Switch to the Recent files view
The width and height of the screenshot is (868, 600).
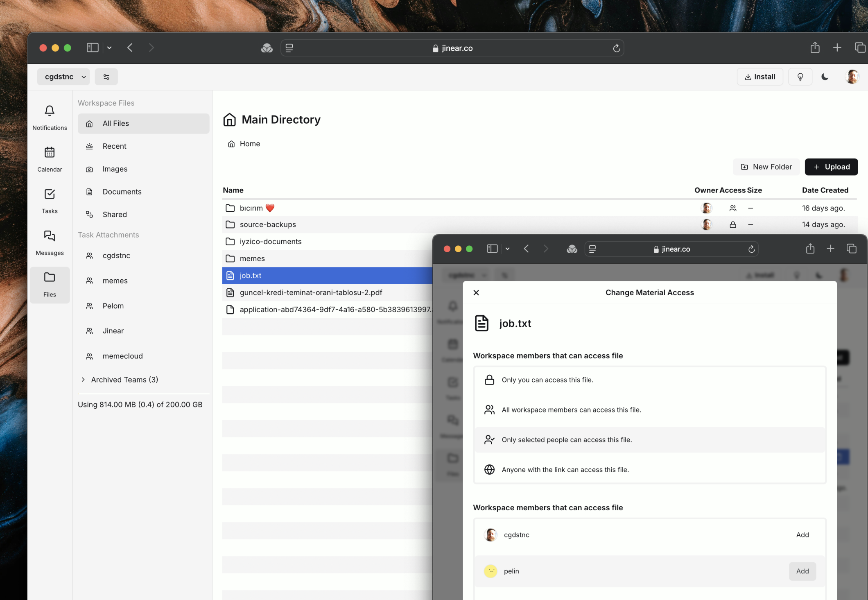point(114,146)
